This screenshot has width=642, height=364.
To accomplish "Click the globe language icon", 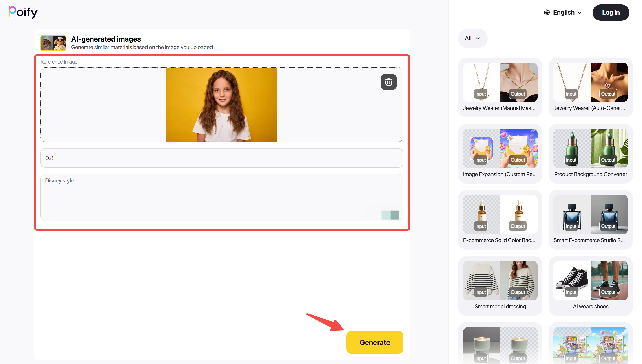I will click(547, 13).
